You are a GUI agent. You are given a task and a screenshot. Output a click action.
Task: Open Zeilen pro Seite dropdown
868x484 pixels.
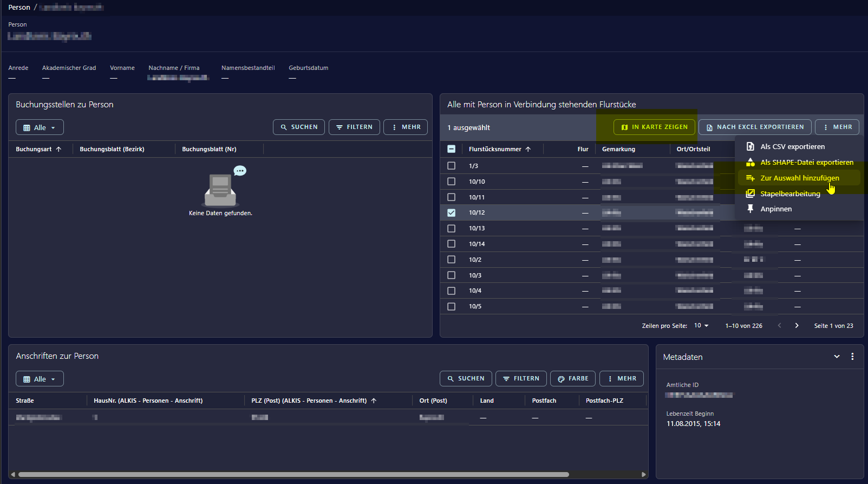pyautogui.click(x=701, y=326)
